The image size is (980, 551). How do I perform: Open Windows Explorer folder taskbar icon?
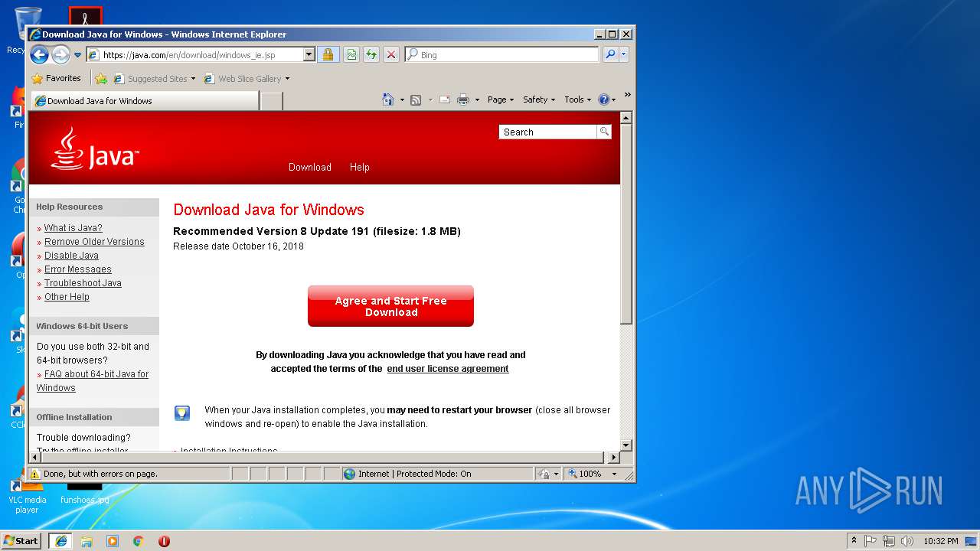click(x=87, y=541)
